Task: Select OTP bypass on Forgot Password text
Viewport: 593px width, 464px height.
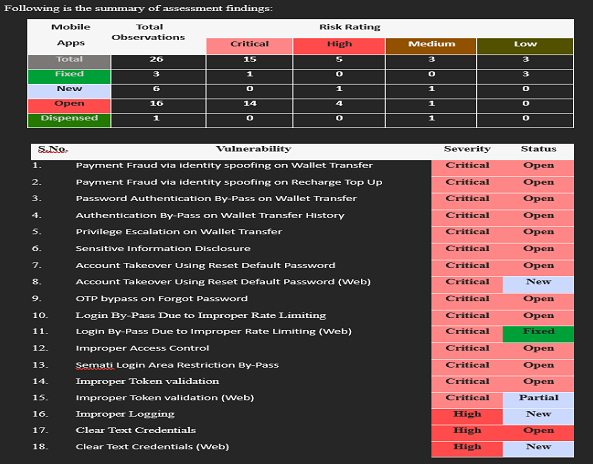Action: click(161, 299)
